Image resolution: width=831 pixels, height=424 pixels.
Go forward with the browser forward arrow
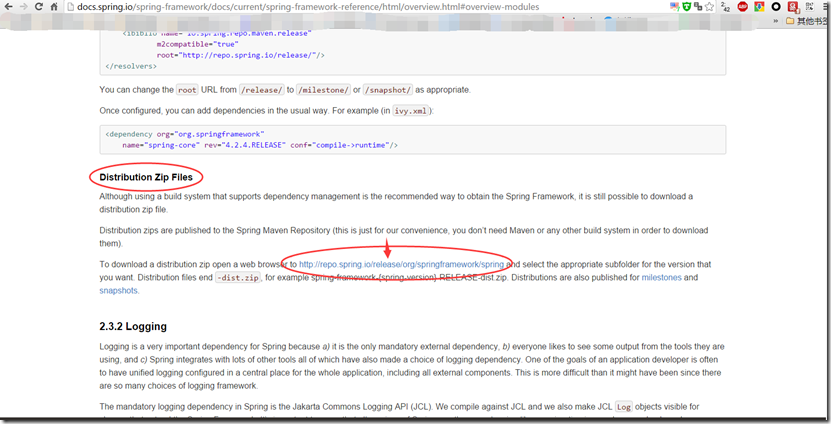tap(23, 7)
